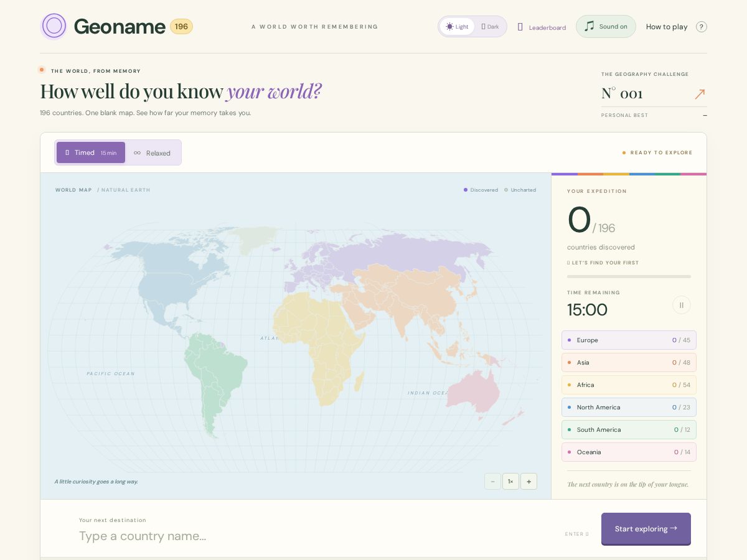Toggle the Sound on button
Image resolution: width=747 pixels, height=560 pixels.
coord(606,27)
